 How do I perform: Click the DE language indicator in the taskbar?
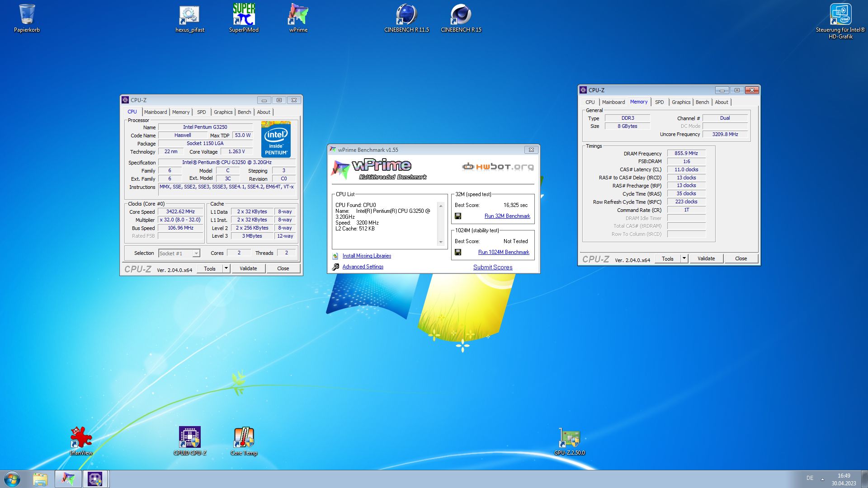pos(810,478)
